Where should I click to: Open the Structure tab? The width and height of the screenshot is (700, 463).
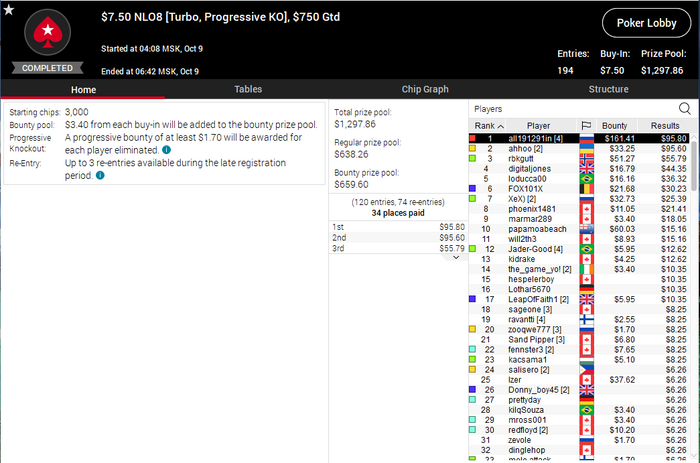(x=608, y=89)
